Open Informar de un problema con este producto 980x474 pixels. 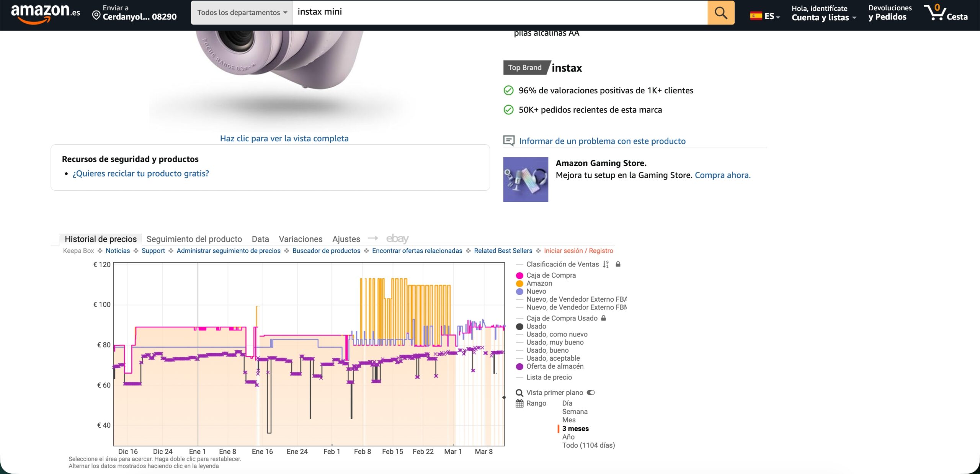602,141
